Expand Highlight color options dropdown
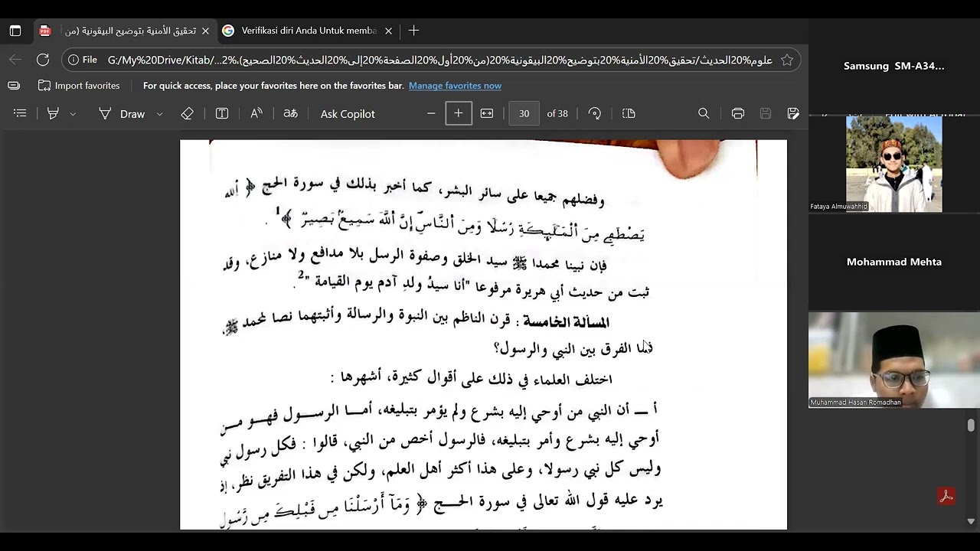980x551 pixels. 73,113
